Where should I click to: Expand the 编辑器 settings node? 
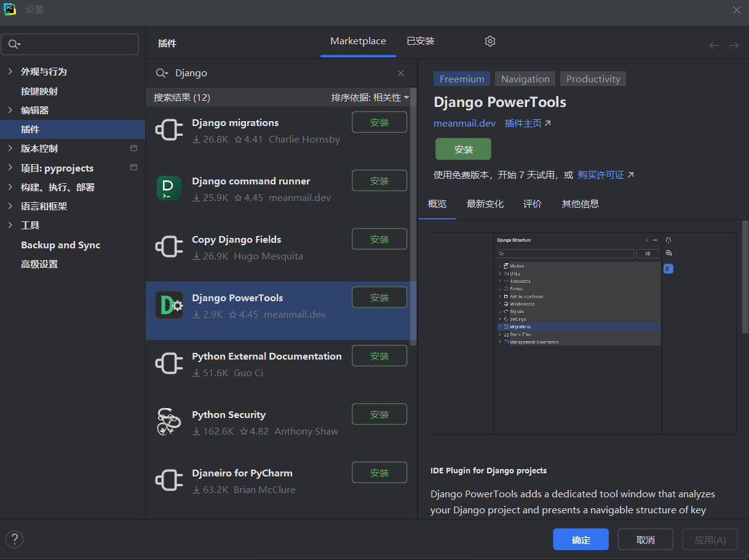coord(10,110)
